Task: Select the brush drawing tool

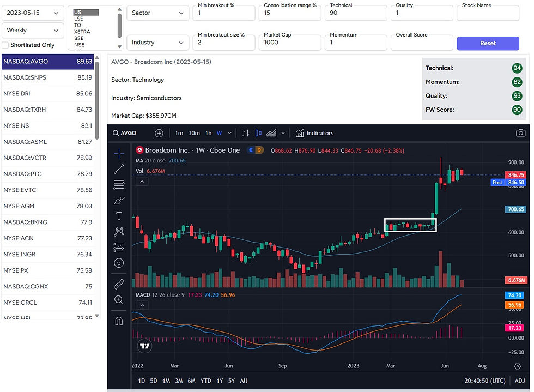Action: (119, 201)
